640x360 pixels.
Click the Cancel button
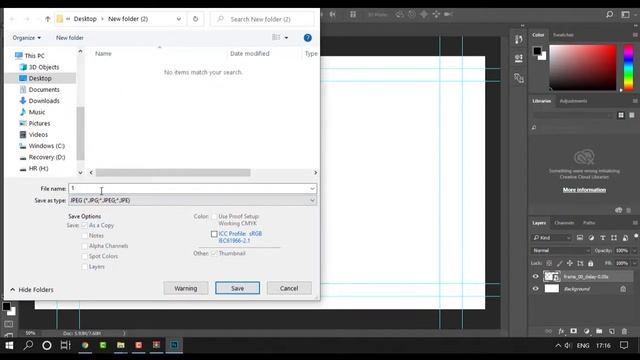point(289,288)
